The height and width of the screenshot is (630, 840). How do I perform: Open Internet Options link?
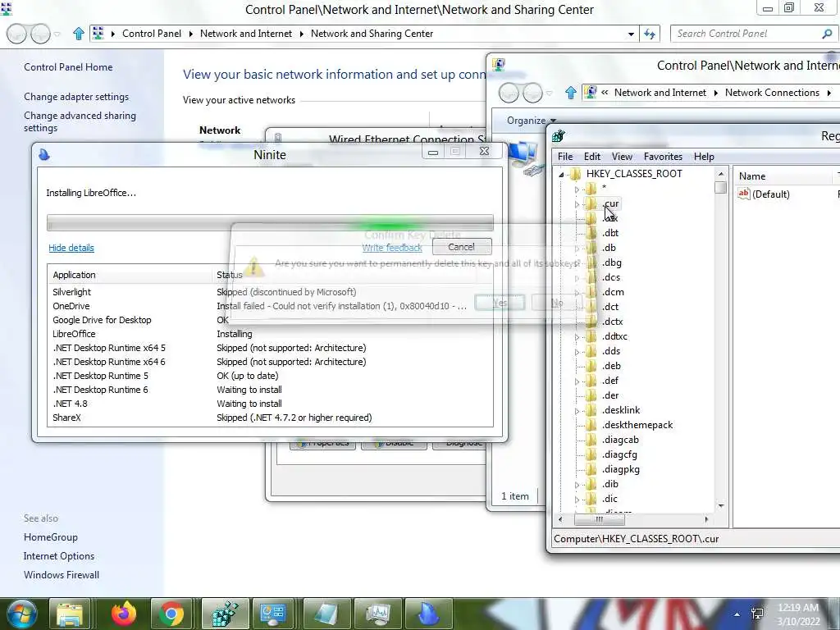coord(59,556)
